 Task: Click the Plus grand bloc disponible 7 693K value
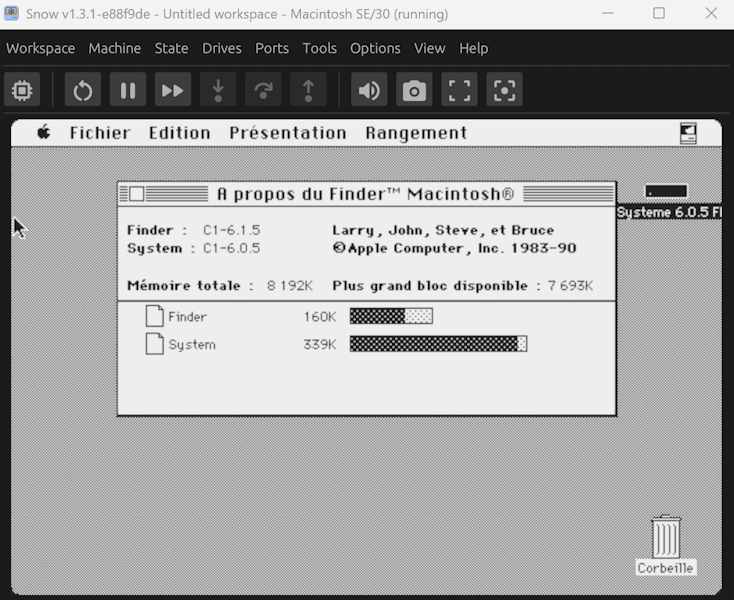[x=570, y=285]
